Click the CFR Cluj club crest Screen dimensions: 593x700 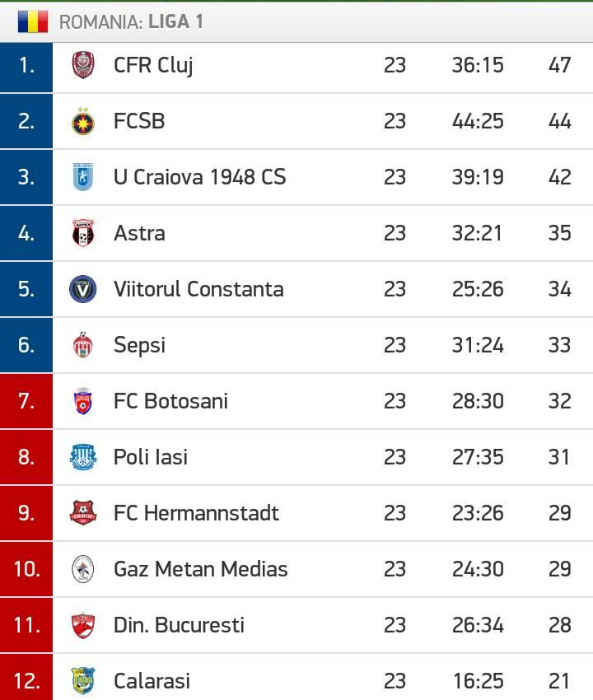pyautogui.click(x=83, y=65)
